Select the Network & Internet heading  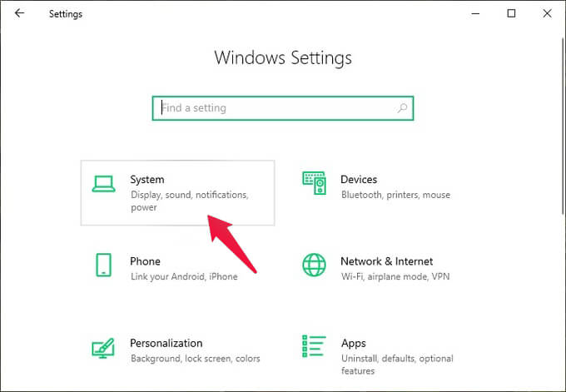(x=386, y=261)
